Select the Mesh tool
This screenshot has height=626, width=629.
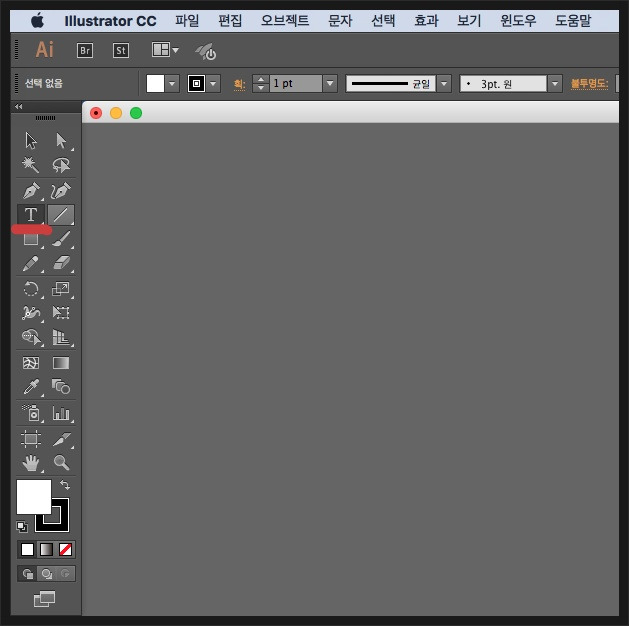[x=31, y=363]
